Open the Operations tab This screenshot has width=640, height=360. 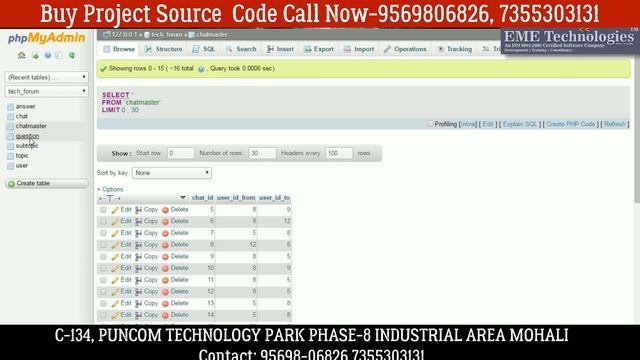405,49
